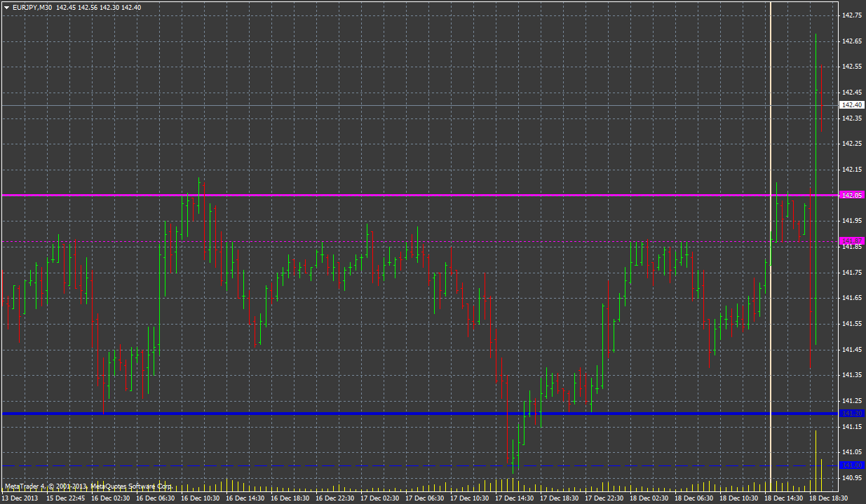Click the EURJPY,M30 chart title

(x=32, y=7)
